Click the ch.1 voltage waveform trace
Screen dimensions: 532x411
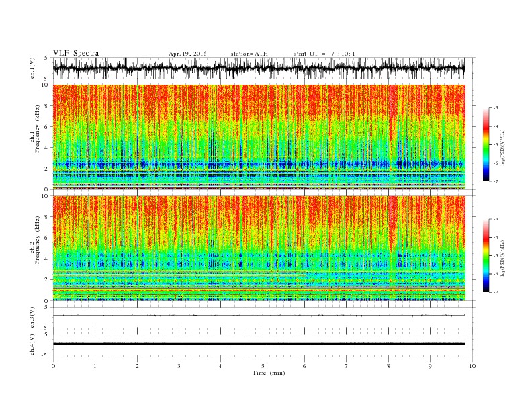259,68
